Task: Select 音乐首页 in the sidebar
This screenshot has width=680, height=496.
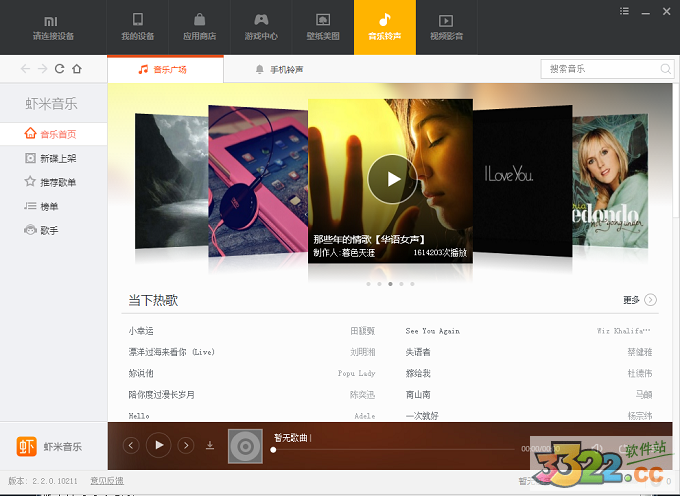Action: pos(53,134)
